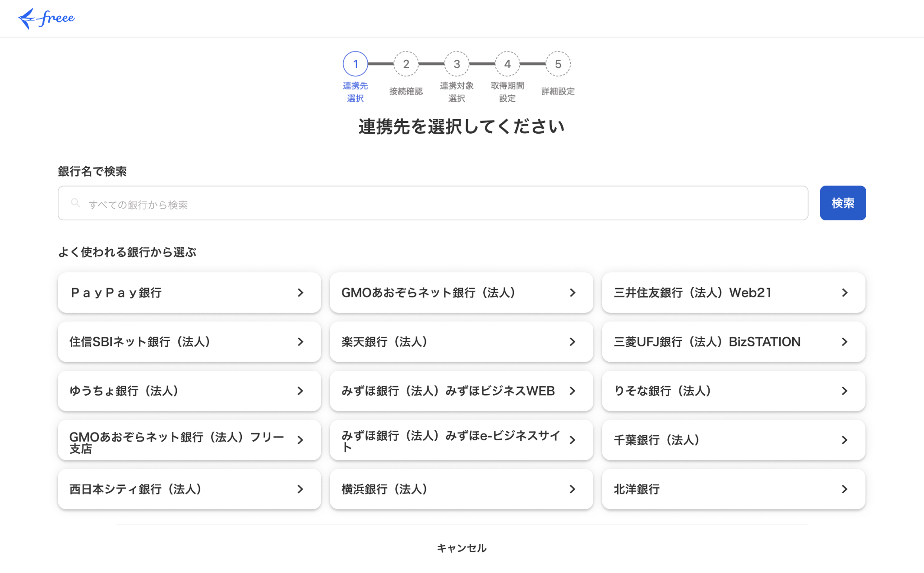The height and width of the screenshot is (573, 924).
Task: Choose 三菱UFJ銀行（法人）BizSTATION card
Action: pos(733,342)
